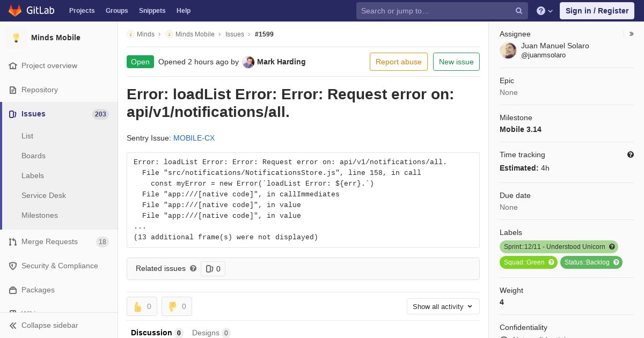Click Juan Manuel Solaro's assignee avatar

(x=508, y=50)
